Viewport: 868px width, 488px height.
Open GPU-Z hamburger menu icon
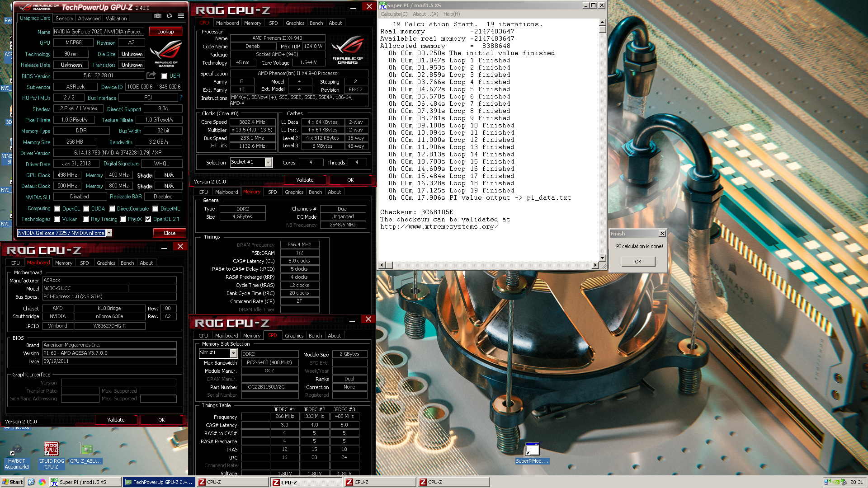coord(181,16)
